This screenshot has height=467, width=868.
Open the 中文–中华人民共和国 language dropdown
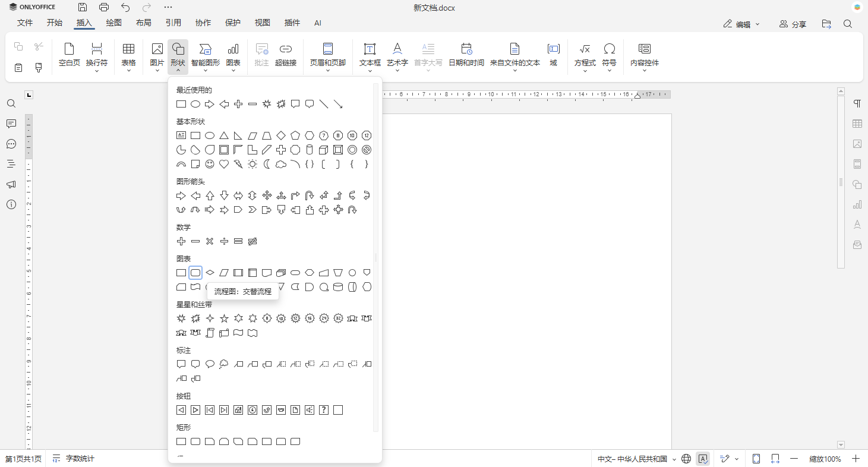coord(637,459)
